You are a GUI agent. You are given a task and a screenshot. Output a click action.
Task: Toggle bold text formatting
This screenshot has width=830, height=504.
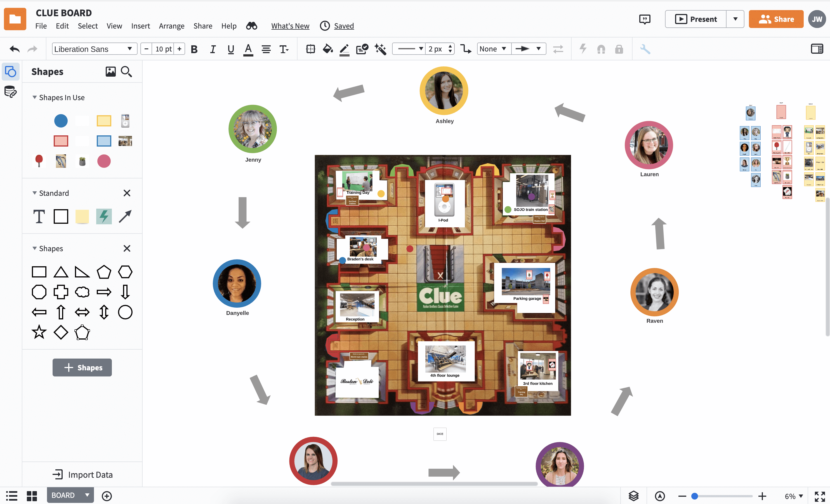click(194, 49)
